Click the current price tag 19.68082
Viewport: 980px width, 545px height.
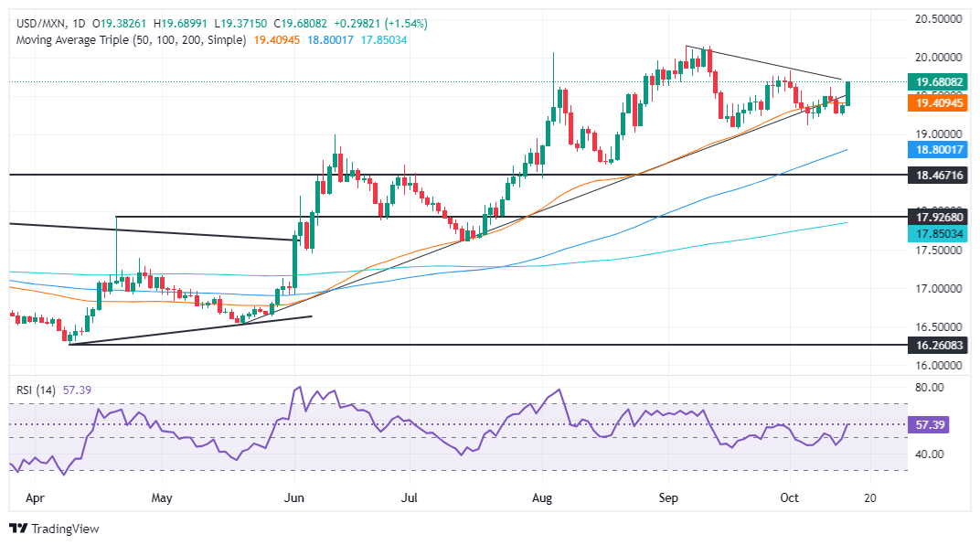(x=938, y=82)
